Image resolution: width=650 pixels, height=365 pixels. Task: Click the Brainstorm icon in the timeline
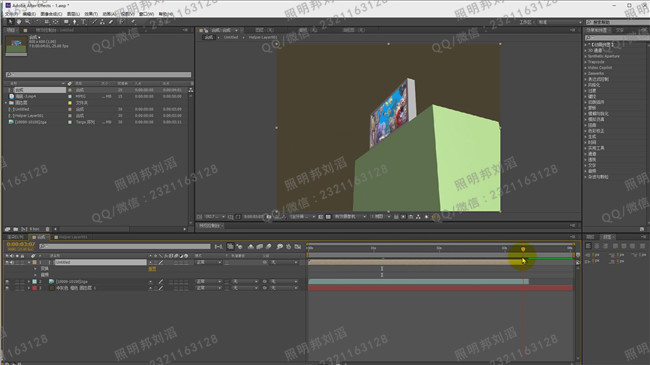click(x=280, y=246)
